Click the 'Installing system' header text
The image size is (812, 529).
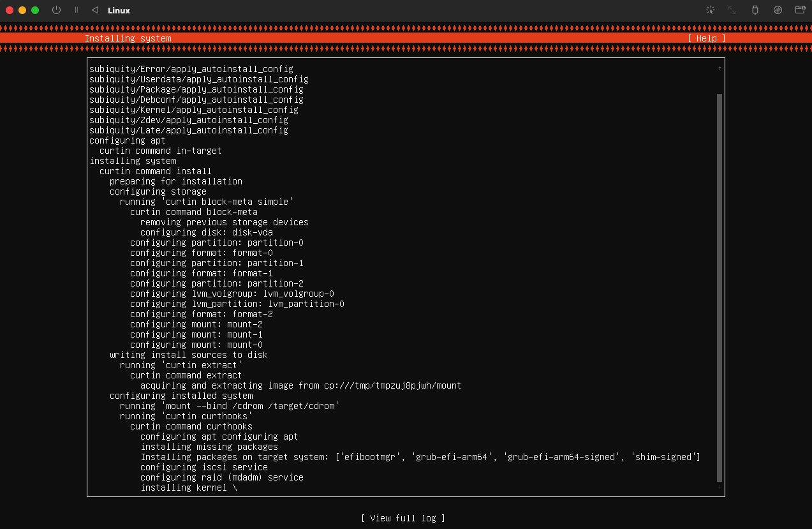click(128, 38)
